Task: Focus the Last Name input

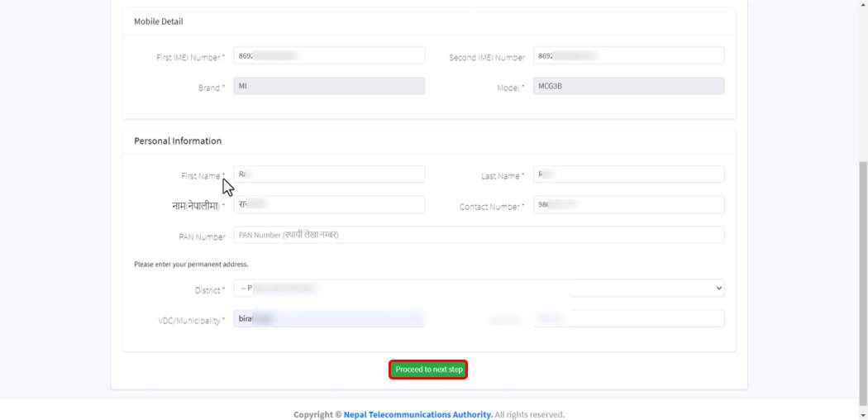Action: click(629, 174)
